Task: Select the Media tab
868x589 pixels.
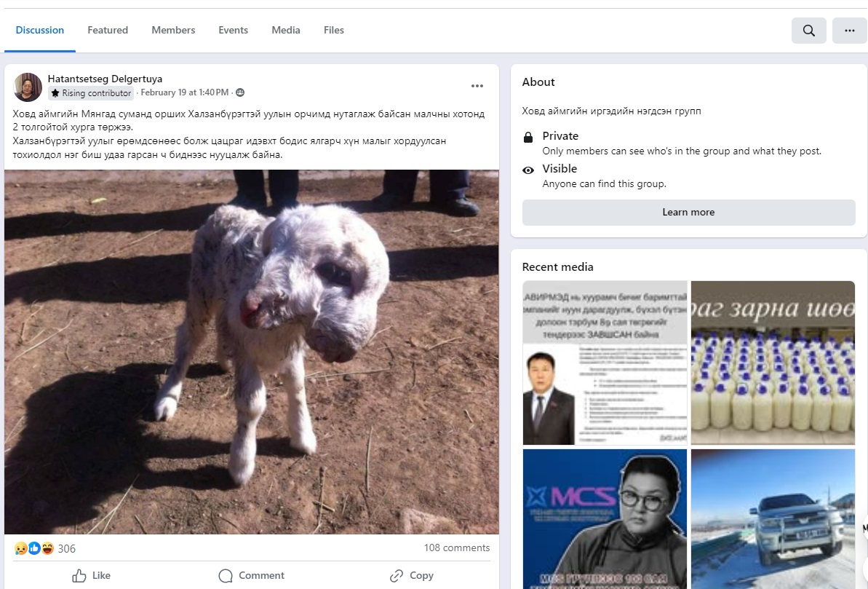Action: (x=286, y=30)
